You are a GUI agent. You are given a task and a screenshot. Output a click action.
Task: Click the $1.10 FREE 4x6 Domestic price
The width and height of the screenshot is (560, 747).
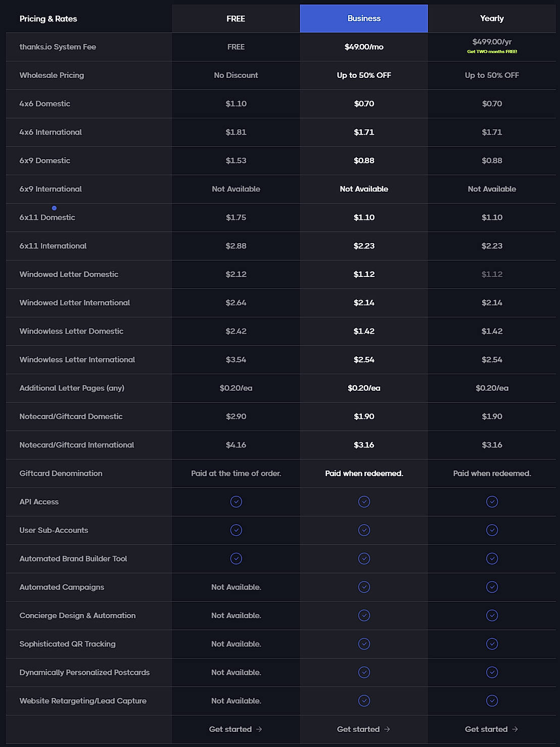[x=236, y=104]
